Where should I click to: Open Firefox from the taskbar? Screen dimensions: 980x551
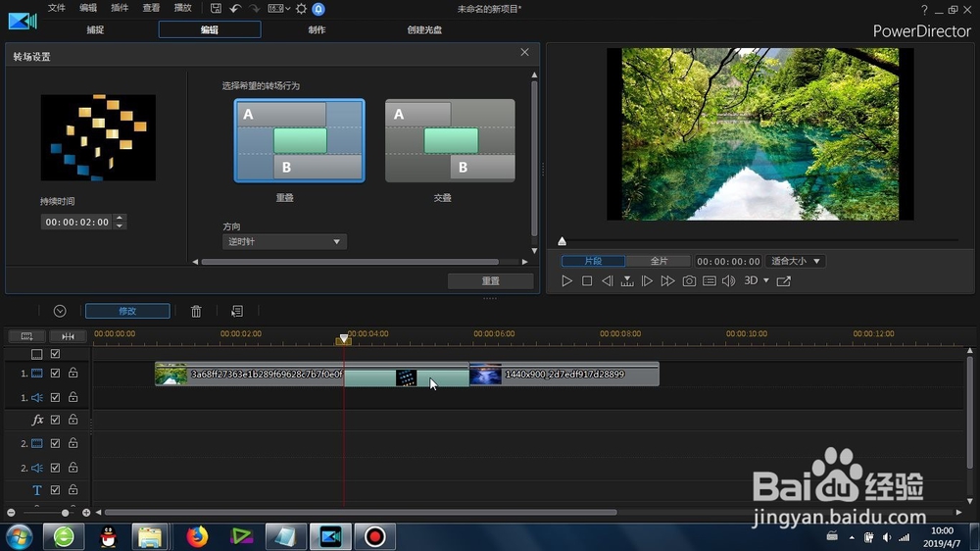coord(197,536)
